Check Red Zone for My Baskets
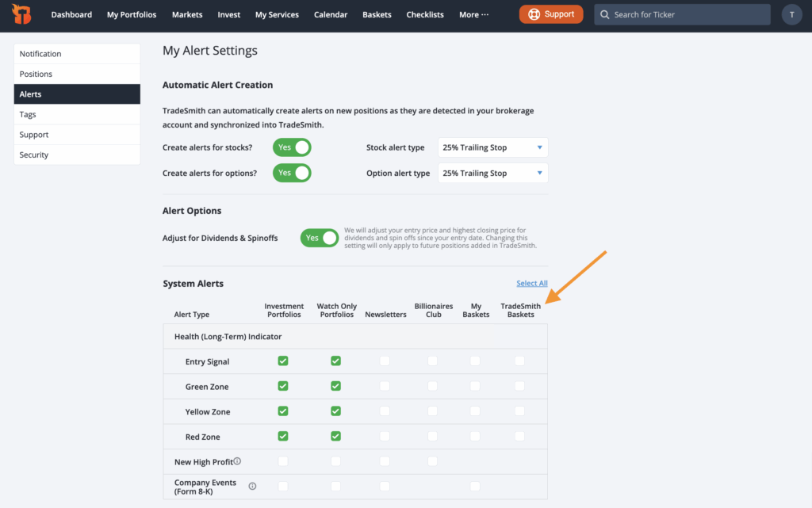The width and height of the screenshot is (812, 508). tap(475, 436)
